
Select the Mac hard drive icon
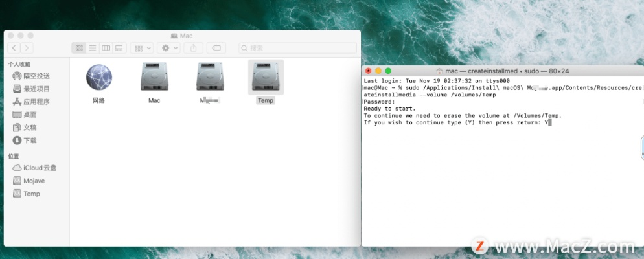click(x=154, y=78)
